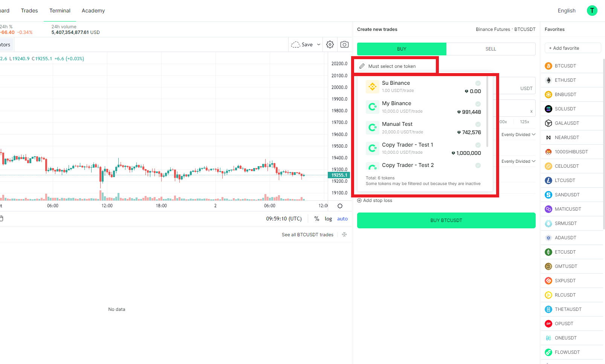
Task: Click the chart time axis settings icon
Action: coord(340,206)
